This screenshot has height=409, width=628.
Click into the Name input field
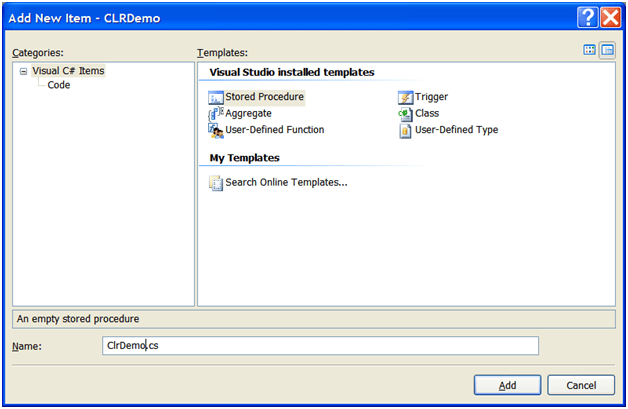pos(320,346)
